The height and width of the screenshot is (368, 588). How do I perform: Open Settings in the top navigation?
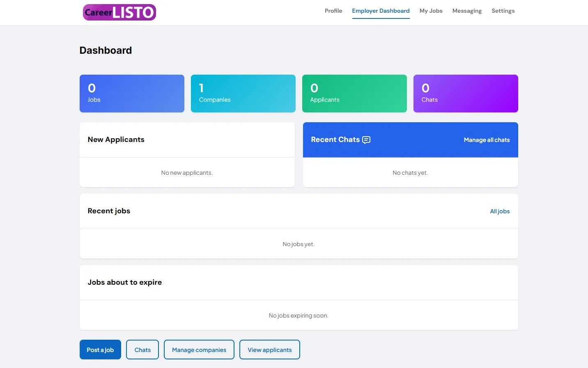coord(503,11)
